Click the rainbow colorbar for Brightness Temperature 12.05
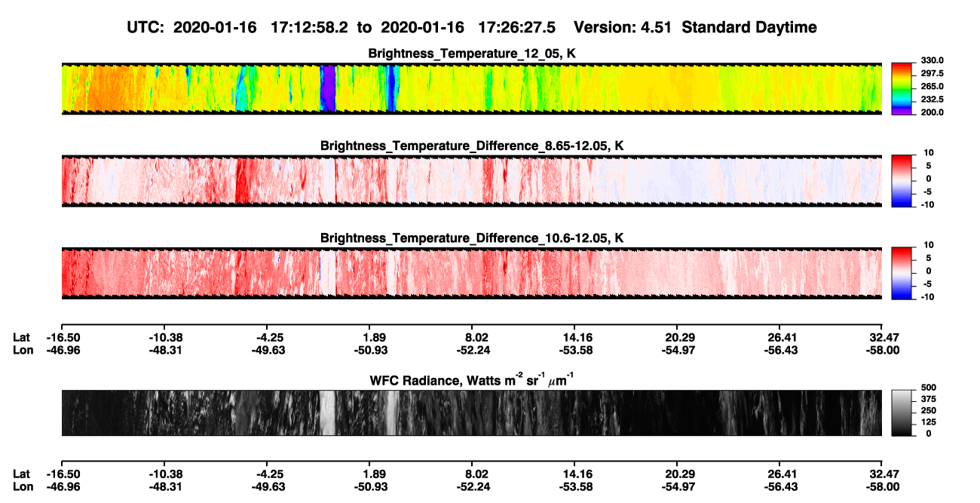Screen dimensions: 980x503 point(902,88)
